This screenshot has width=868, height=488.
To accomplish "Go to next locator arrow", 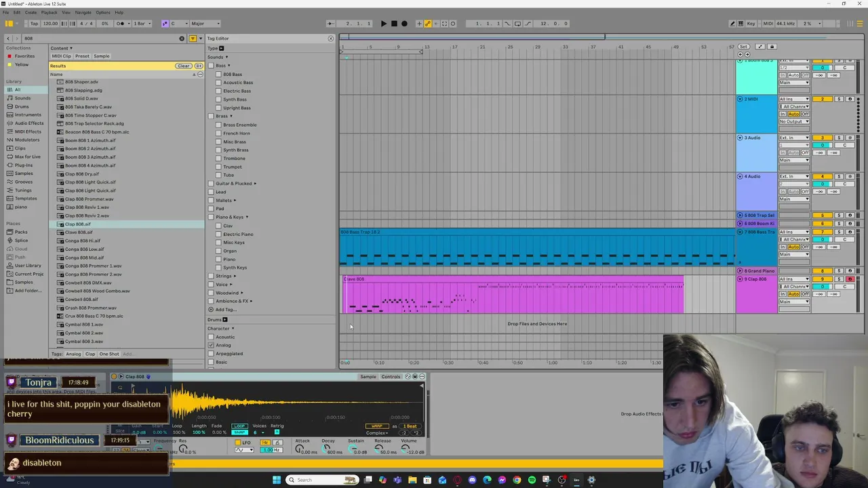I will (747, 54).
